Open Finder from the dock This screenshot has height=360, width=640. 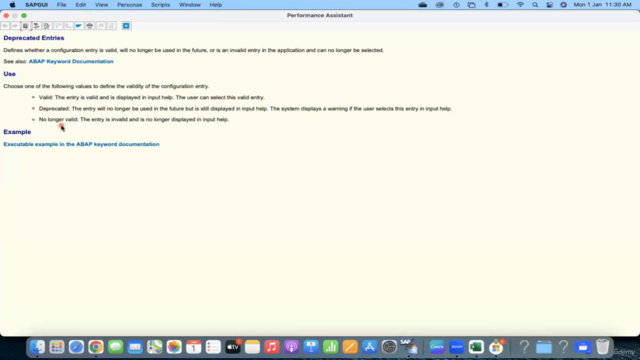click(37, 347)
